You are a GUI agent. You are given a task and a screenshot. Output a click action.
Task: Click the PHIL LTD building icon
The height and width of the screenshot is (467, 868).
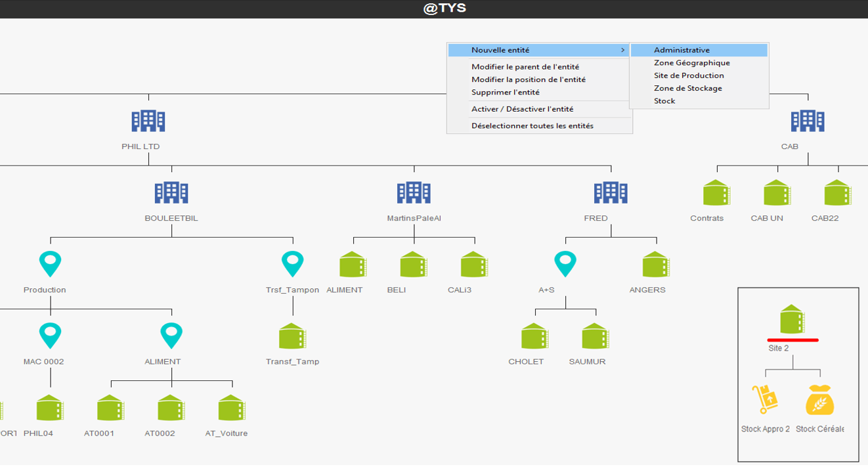point(148,121)
